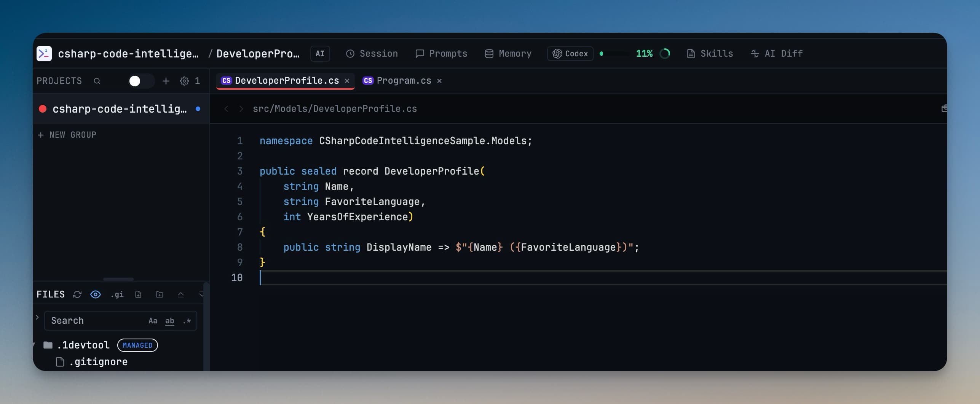Toggle hidden files eye icon
Screen dimensions: 980x404
click(x=96, y=294)
